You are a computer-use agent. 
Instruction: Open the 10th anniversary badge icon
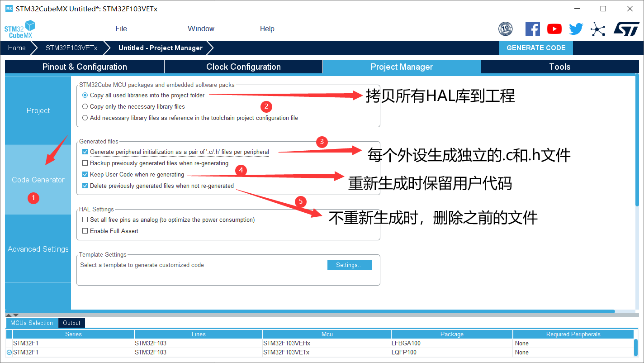pos(505,29)
